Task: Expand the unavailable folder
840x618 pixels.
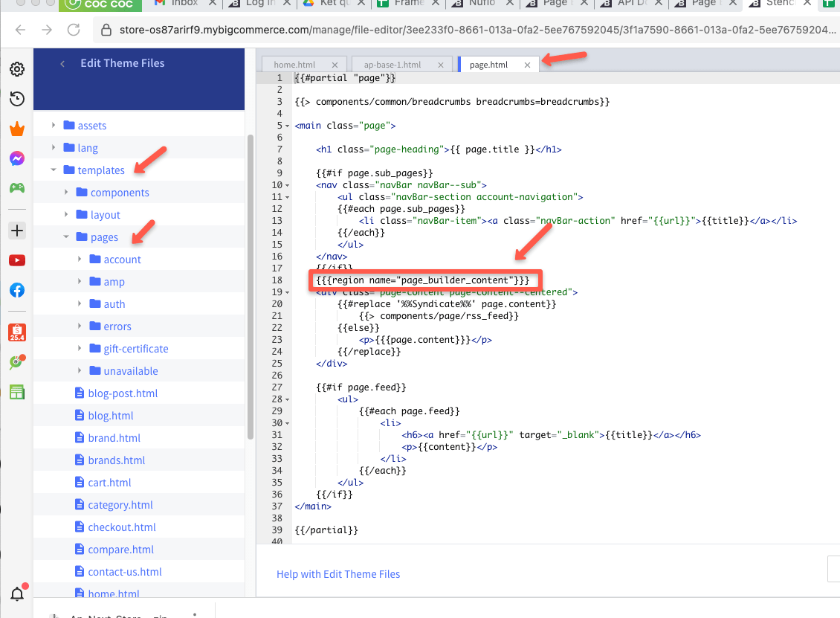Action: click(x=80, y=370)
